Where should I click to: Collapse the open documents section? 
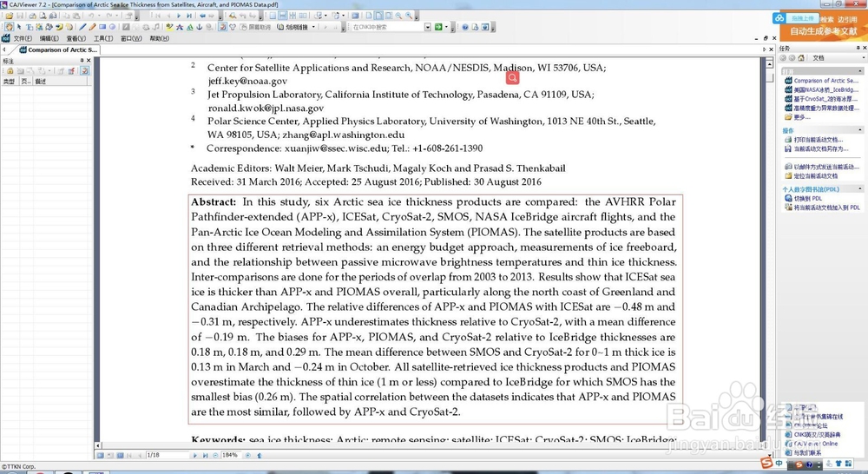pyautogui.click(x=859, y=71)
